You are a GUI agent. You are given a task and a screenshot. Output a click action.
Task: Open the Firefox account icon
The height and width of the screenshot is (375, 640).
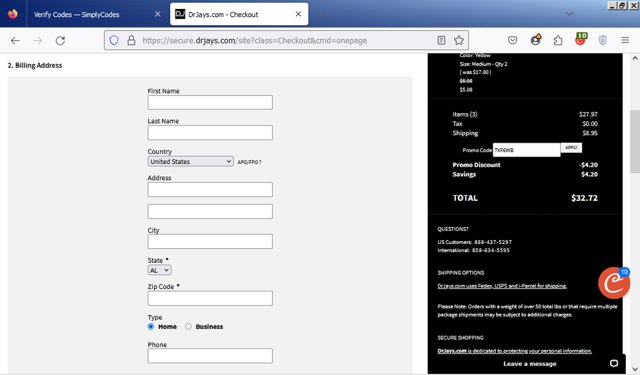point(536,40)
